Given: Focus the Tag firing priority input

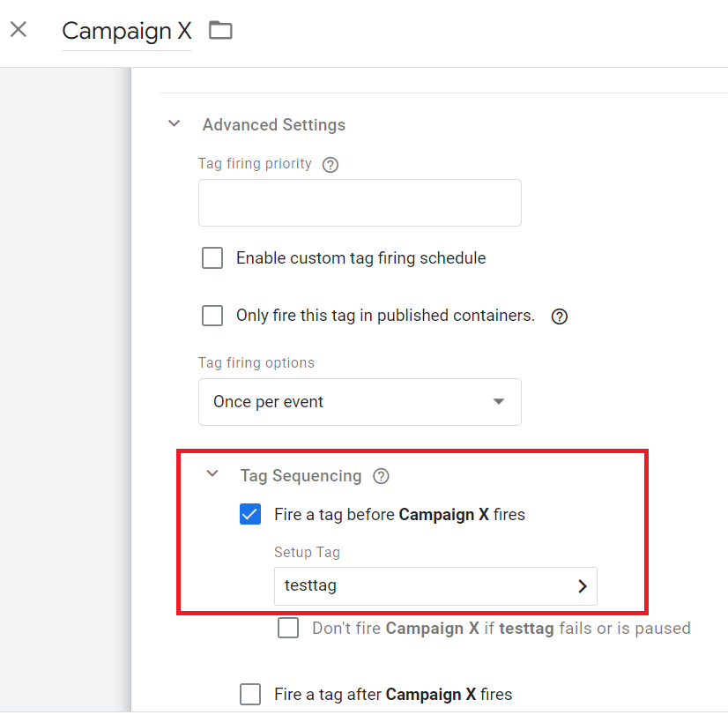Looking at the screenshot, I should [360, 203].
